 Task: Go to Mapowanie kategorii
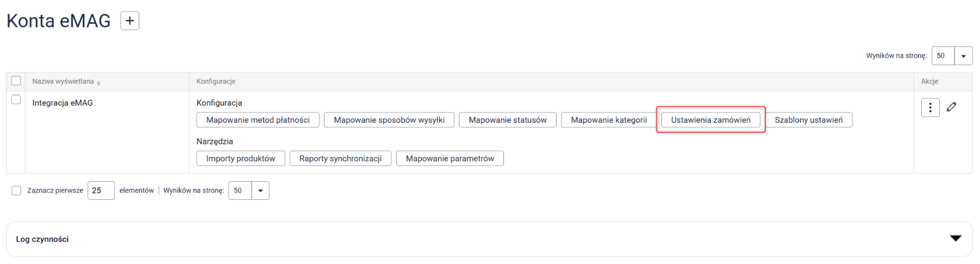point(608,120)
